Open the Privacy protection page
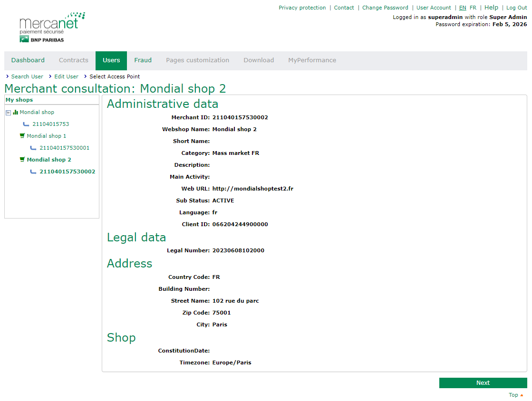The height and width of the screenshot is (401, 532). [x=302, y=8]
